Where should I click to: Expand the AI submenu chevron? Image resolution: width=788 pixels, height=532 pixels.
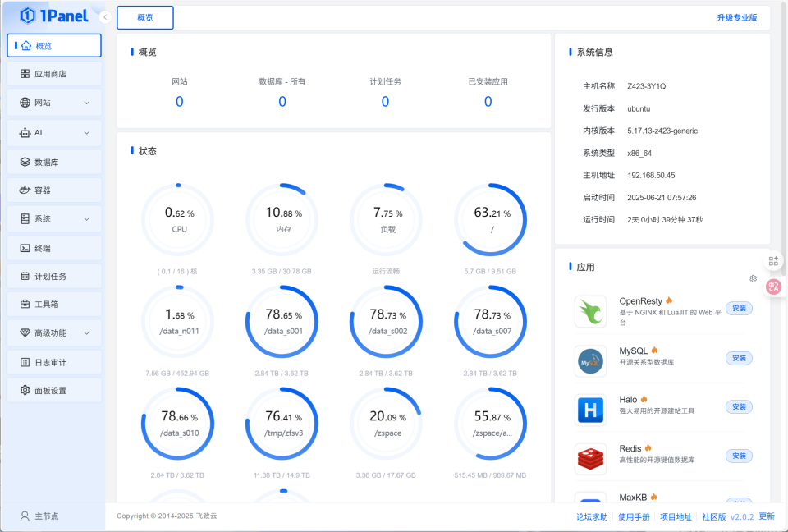click(86, 133)
